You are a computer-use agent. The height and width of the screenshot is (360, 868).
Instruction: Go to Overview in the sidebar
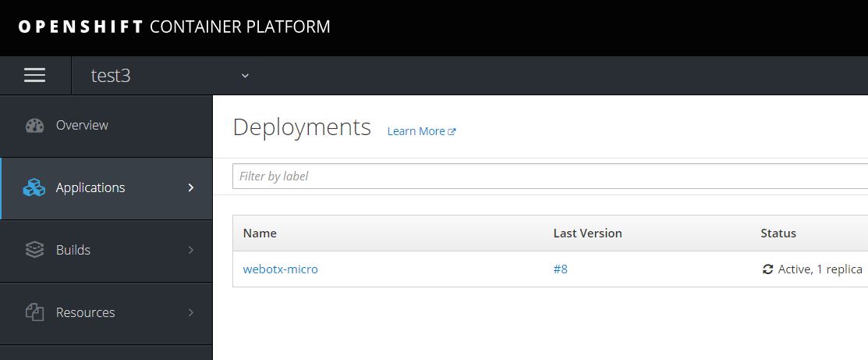(x=82, y=125)
